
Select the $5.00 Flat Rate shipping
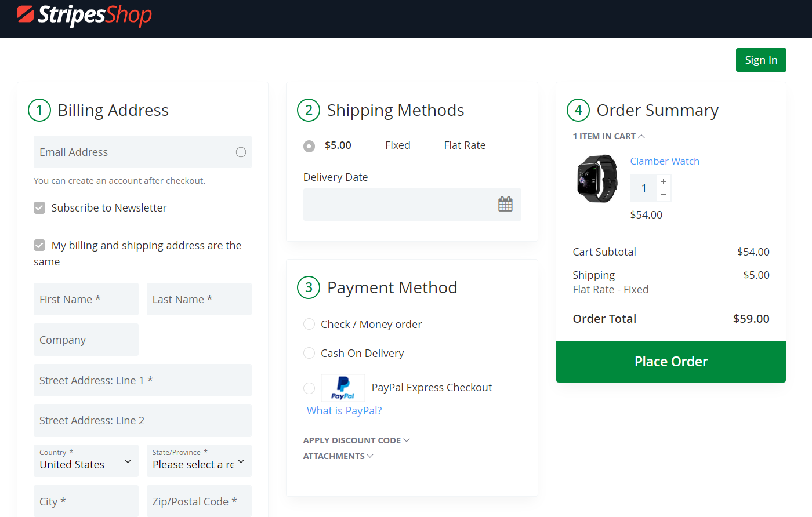[309, 146]
